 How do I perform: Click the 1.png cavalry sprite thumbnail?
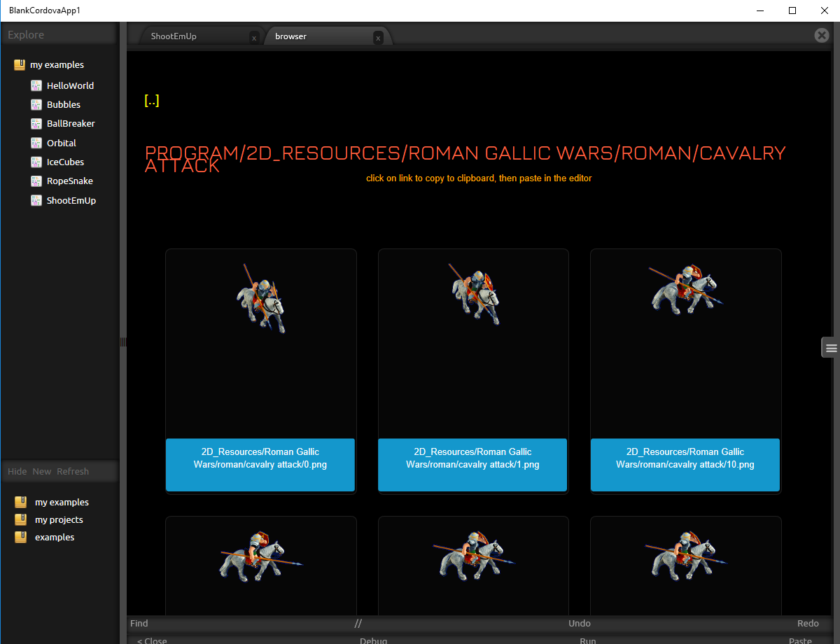pos(474,295)
